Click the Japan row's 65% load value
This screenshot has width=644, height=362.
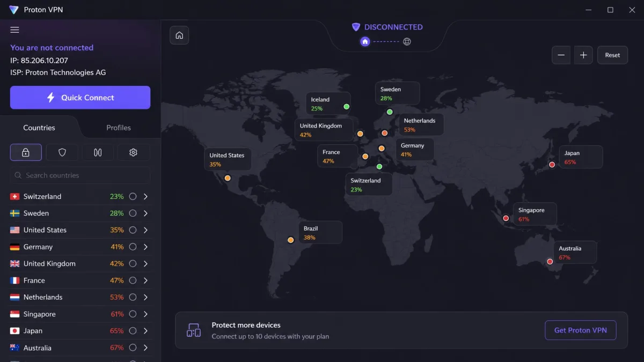117,331
